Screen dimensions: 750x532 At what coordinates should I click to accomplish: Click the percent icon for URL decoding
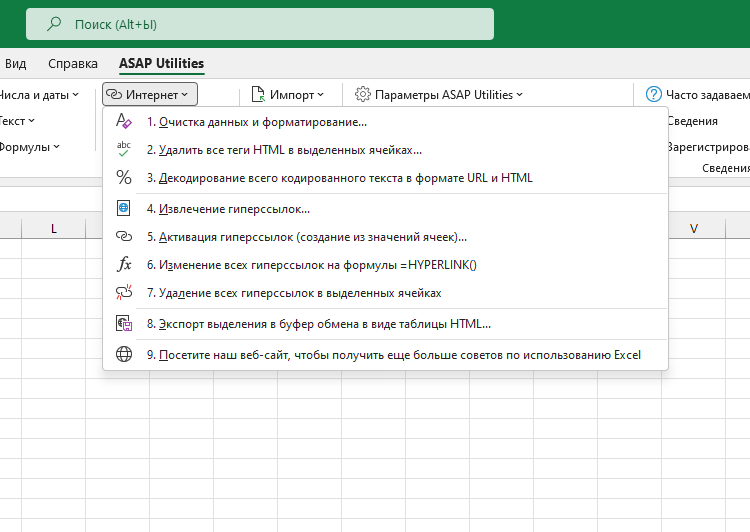pyautogui.click(x=124, y=178)
